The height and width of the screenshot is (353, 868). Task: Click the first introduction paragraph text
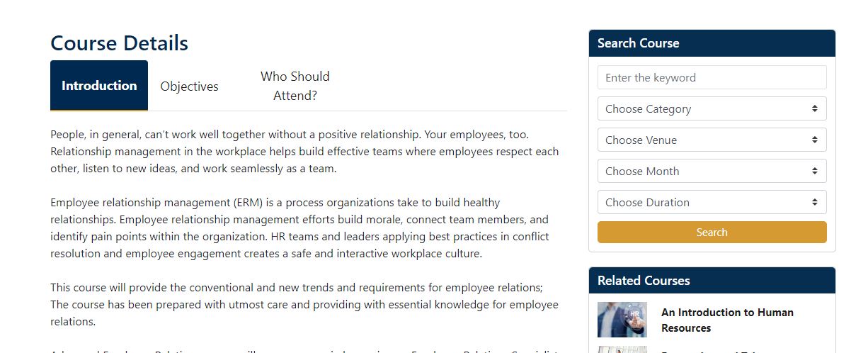click(304, 152)
